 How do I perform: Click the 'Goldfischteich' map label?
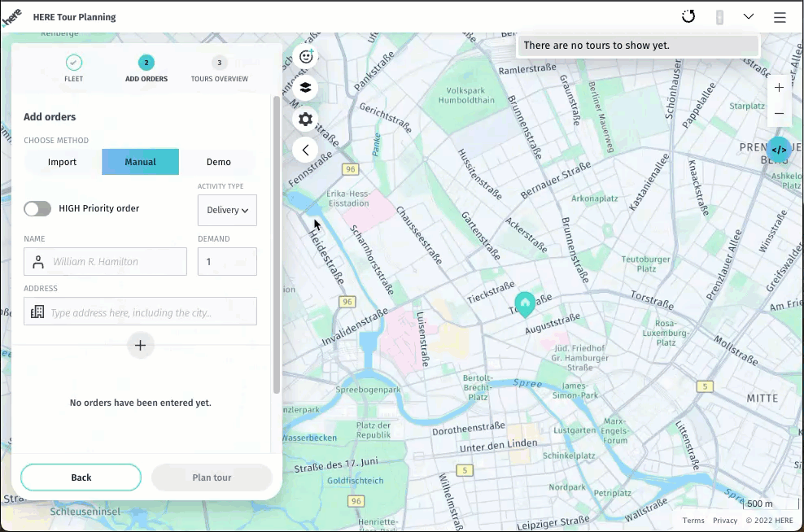click(356, 481)
